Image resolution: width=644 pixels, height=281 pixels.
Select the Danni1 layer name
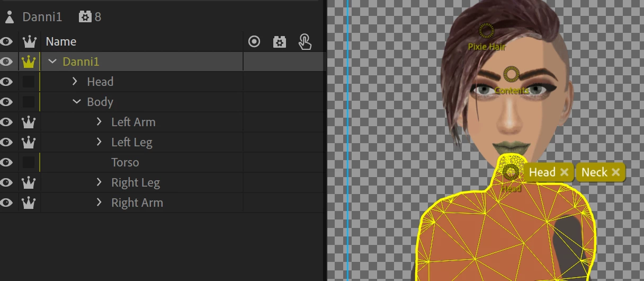point(81,62)
